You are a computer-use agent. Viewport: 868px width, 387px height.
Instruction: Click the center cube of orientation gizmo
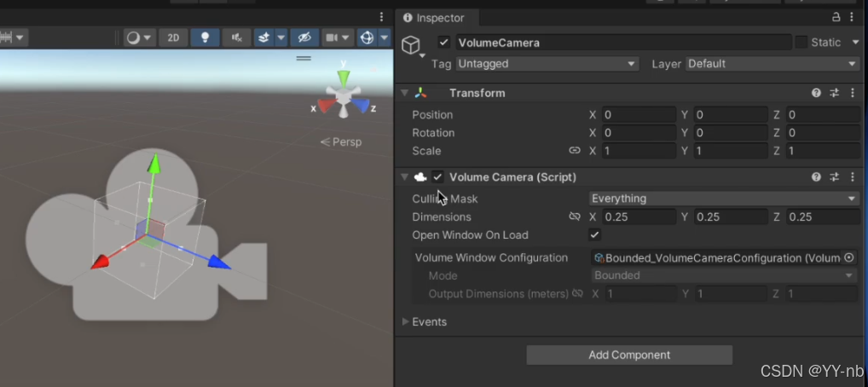click(344, 98)
